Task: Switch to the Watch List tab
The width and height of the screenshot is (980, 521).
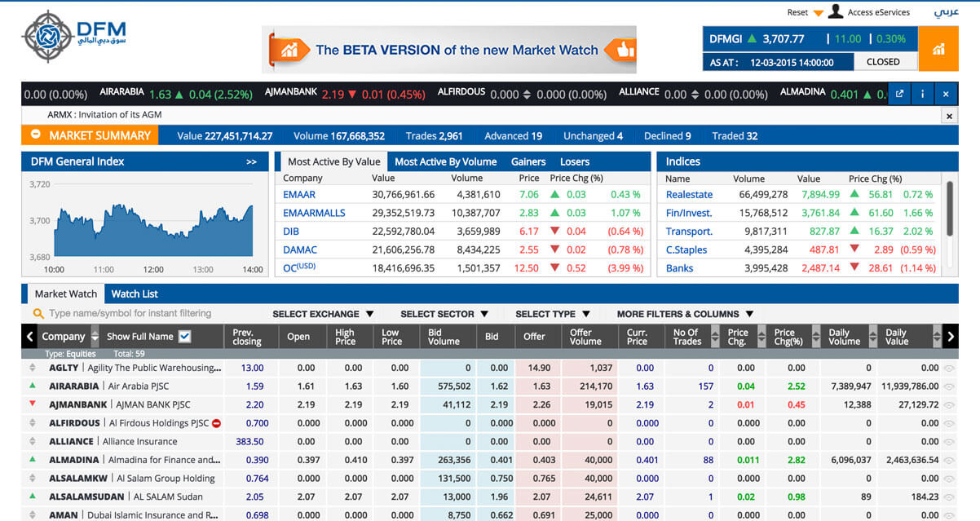Action: coord(135,293)
